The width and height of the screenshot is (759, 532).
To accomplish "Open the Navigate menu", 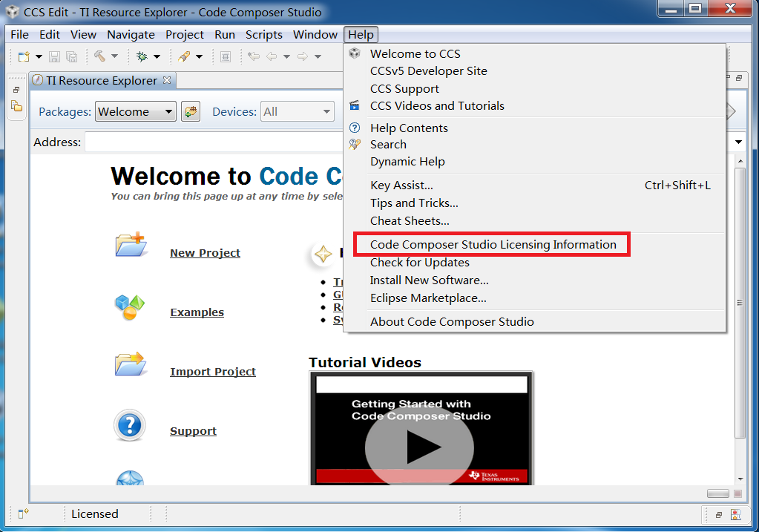I will pos(131,35).
